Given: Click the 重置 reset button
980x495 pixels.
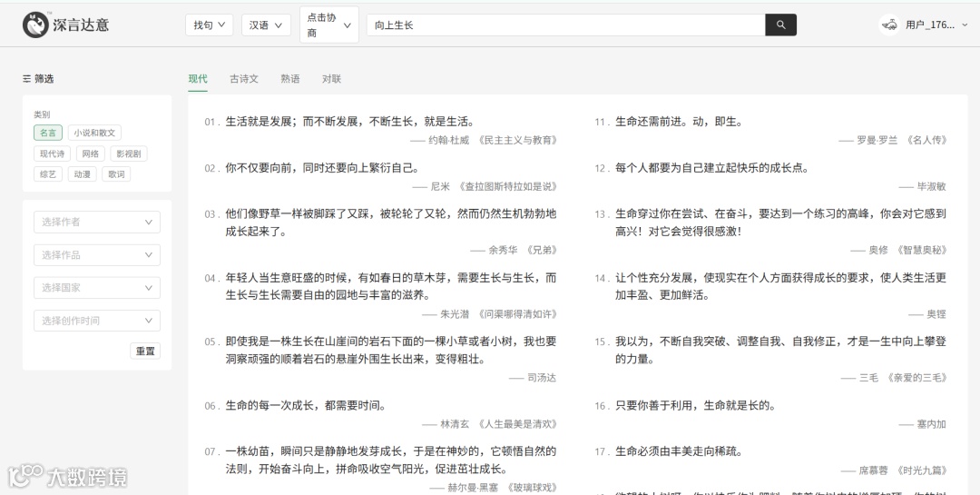Looking at the screenshot, I should tap(145, 351).
